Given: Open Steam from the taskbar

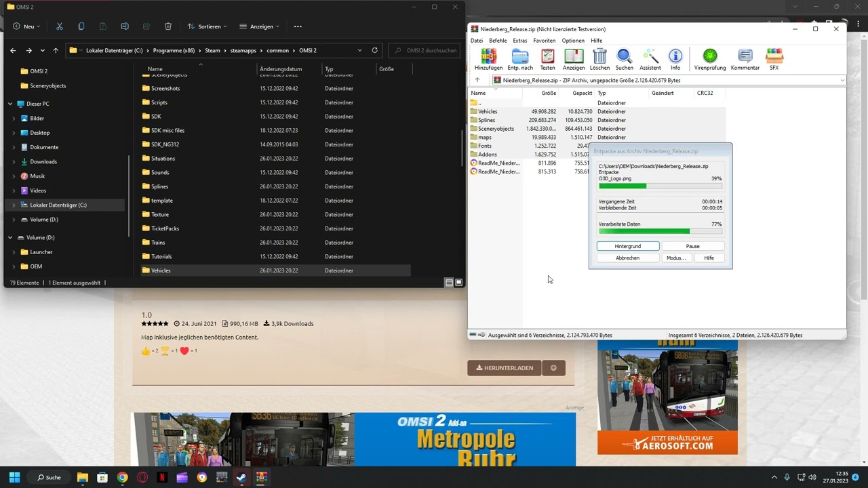Looking at the screenshot, I should (241, 477).
